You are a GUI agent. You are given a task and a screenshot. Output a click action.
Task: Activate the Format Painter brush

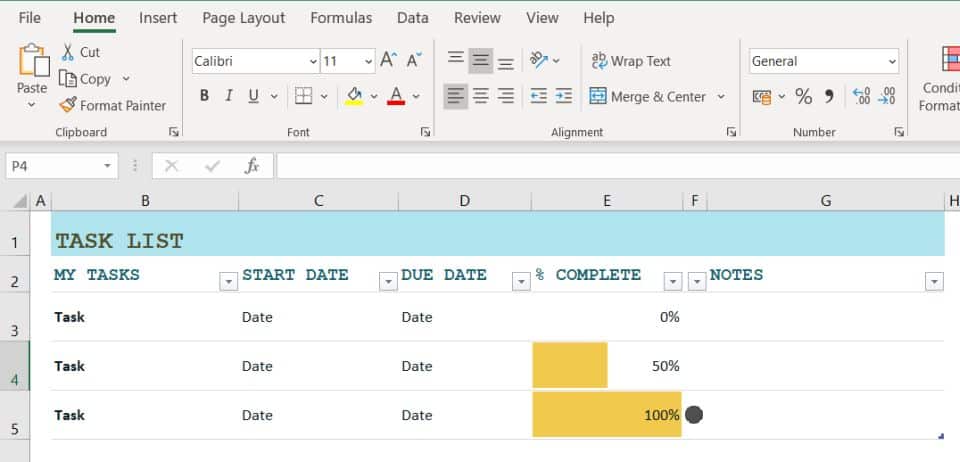67,105
